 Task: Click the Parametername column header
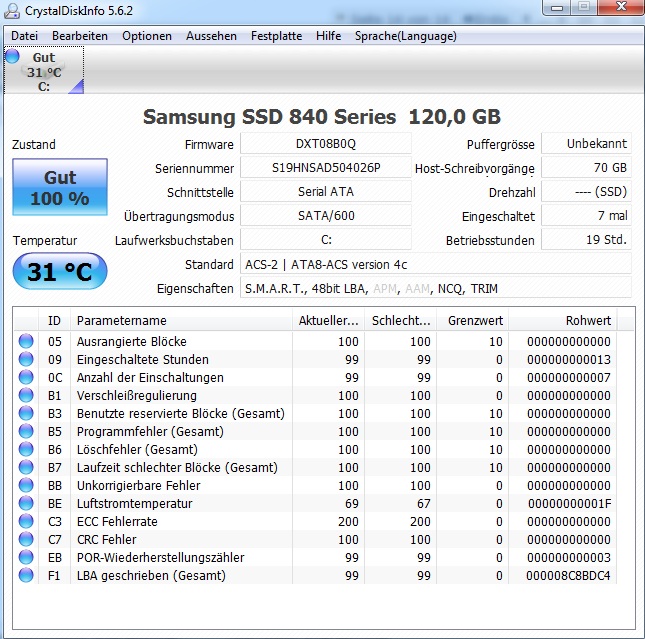181,321
